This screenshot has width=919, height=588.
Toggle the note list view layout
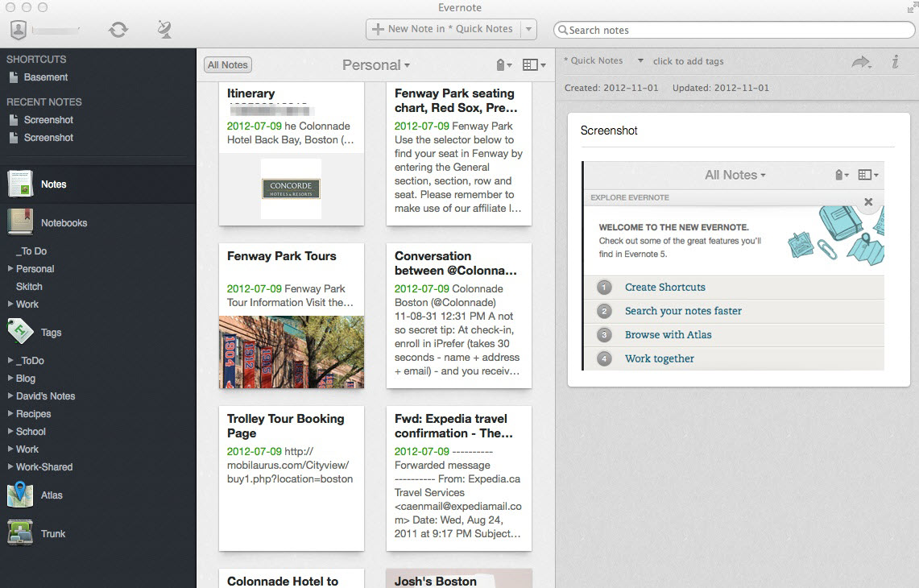point(530,64)
